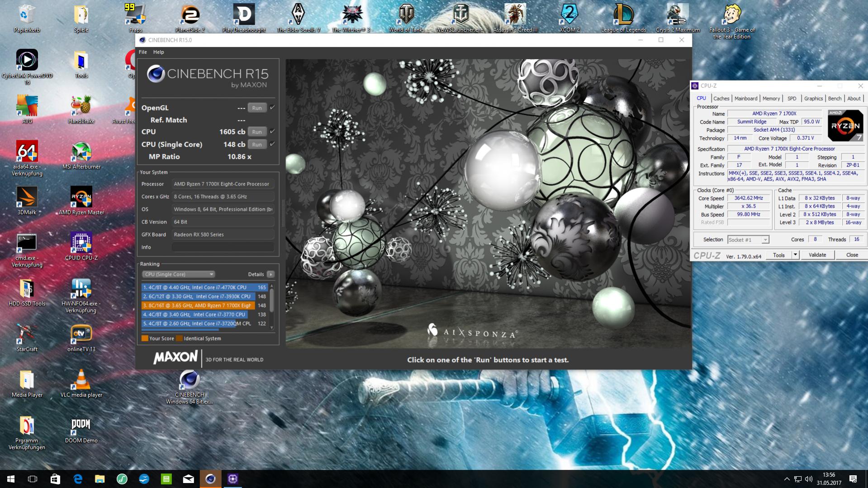
Task: Select The Elder Scrolls V shortcut
Action: 298,18
